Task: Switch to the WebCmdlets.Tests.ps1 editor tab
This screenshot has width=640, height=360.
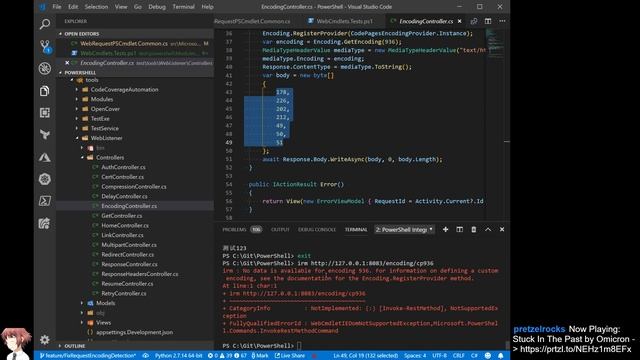Action: tap(344, 21)
